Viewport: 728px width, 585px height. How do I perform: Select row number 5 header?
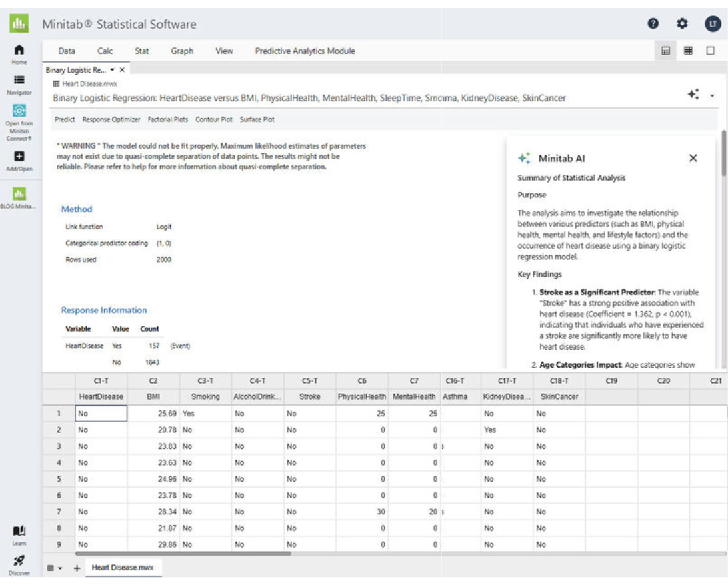pyautogui.click(x=59, y=479)
